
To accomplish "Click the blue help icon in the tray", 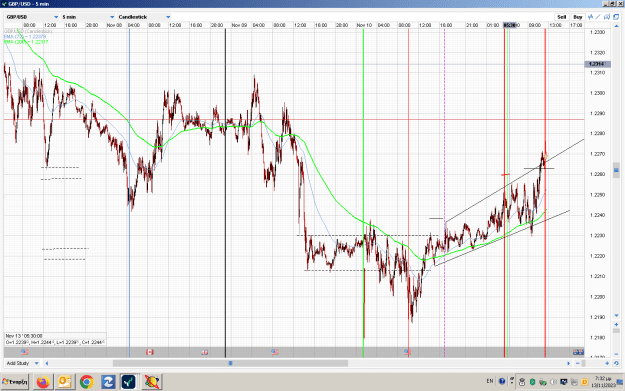I will click(x=502, y=381).
